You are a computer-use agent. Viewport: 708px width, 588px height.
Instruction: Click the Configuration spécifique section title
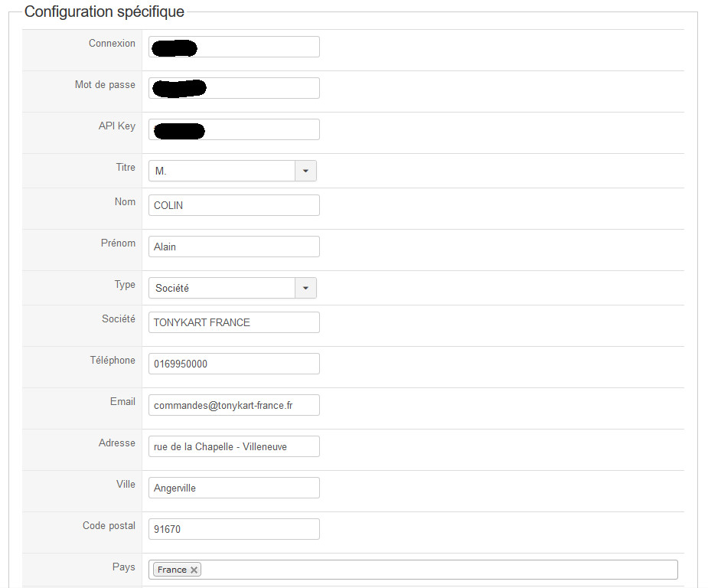pos(104,11)
